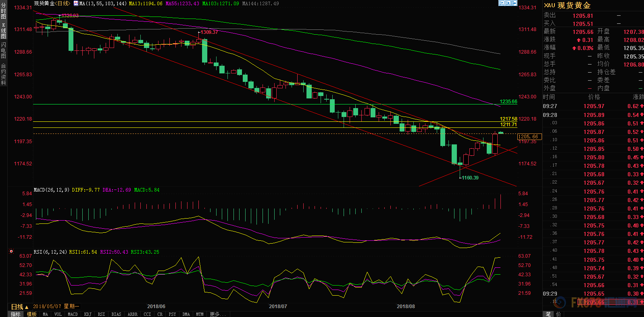Select the ARBR indicator button
Image resolution: width=644 pixels, height=317 pixels.
pyautogui.click(x=133, y=314)
